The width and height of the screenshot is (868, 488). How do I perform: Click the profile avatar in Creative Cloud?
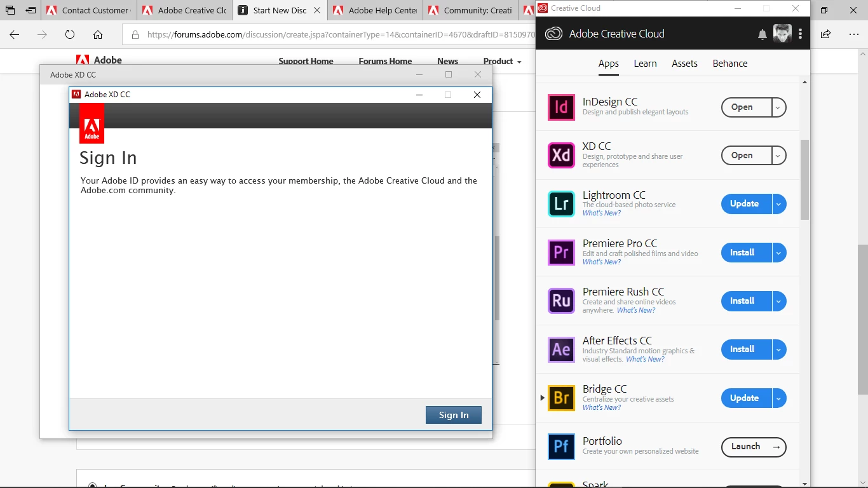[x=782, y=34]
